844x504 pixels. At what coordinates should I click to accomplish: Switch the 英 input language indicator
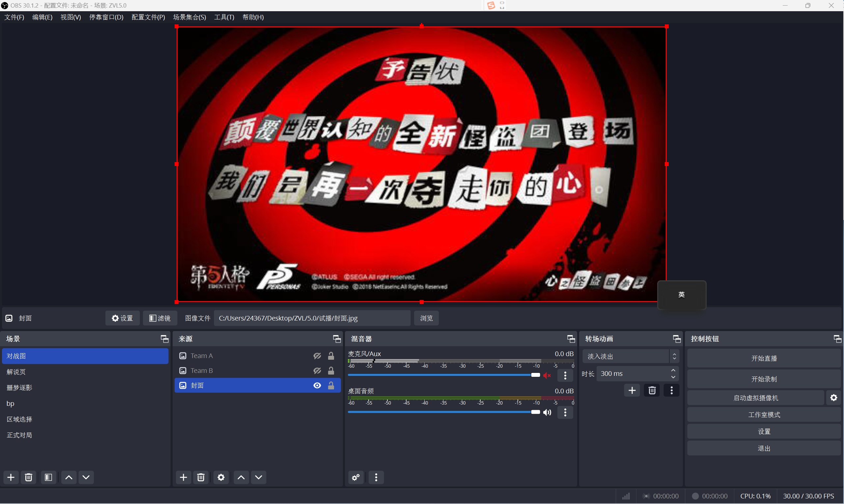[681, 295]
